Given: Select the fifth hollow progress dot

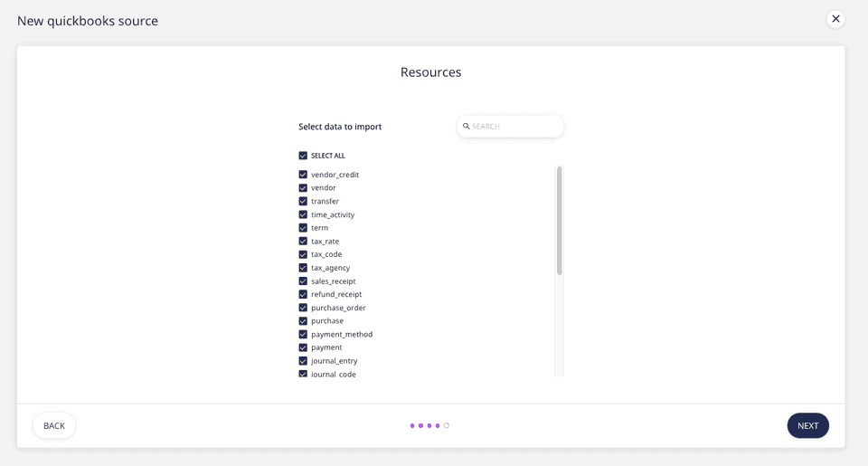Looking at the screenshot, I should (447, 425).
